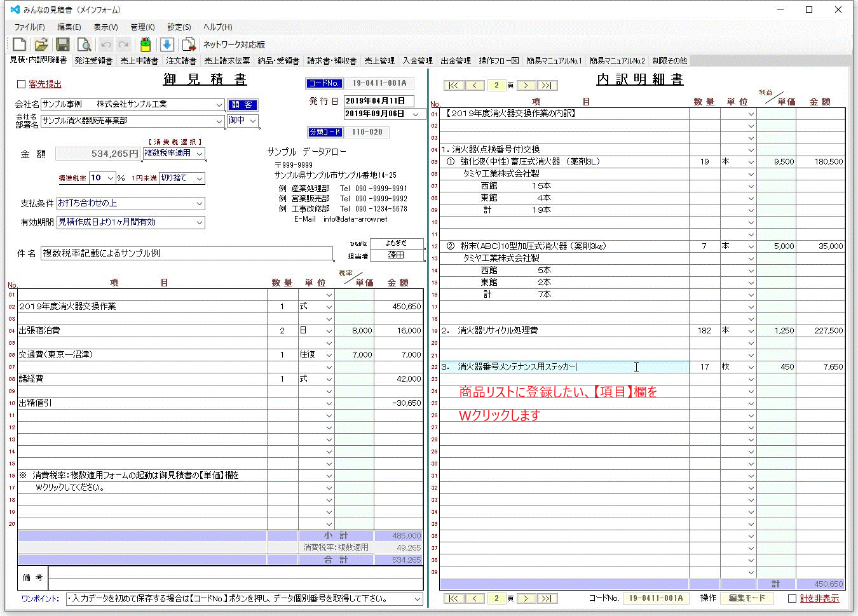Go to last page in top navigator
This screenshot has width=858, height=616.
pos(547,85)
